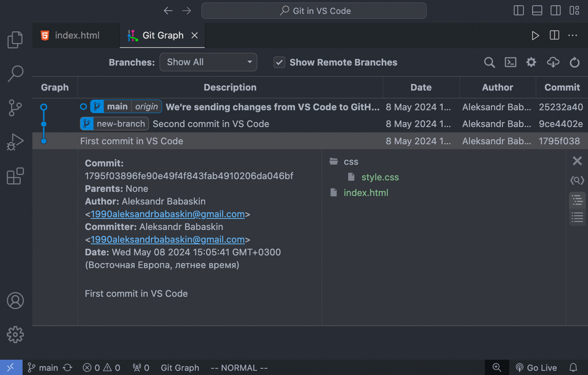The height and width of the screenshot is (375, 588).
Task: Fetch from remotes cloud icon
Action: [x=553, y=62]
